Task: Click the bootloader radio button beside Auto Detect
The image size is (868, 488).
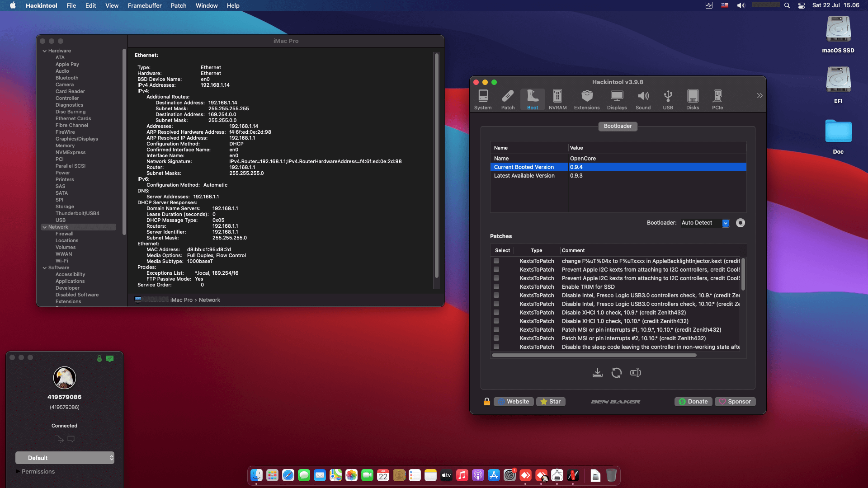Action: (741, 223)
